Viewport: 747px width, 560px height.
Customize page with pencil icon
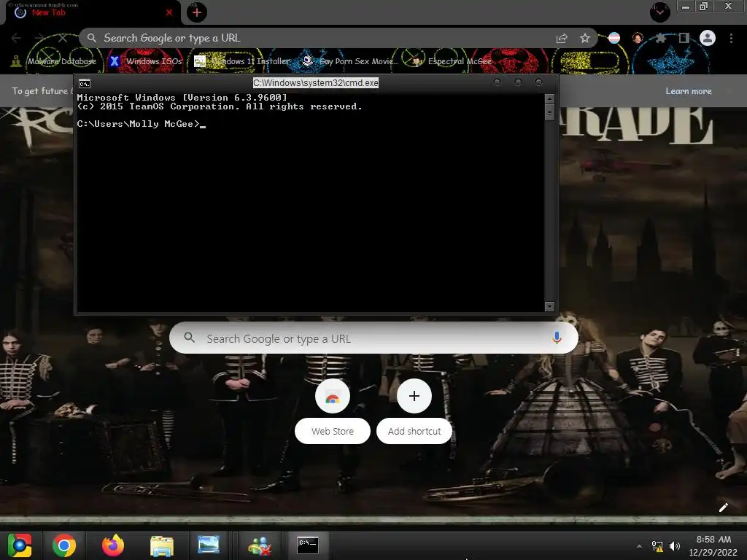(723, 507)
